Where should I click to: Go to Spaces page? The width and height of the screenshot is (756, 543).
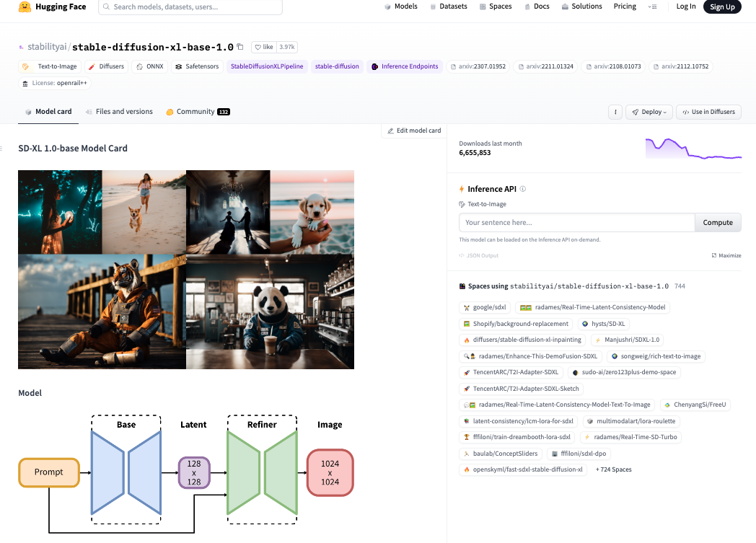496,6
